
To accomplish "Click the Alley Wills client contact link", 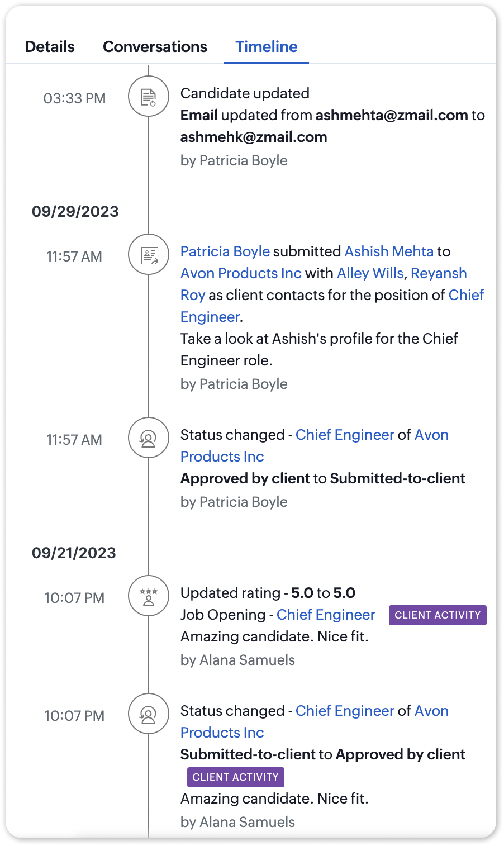I will coord(370,273).
